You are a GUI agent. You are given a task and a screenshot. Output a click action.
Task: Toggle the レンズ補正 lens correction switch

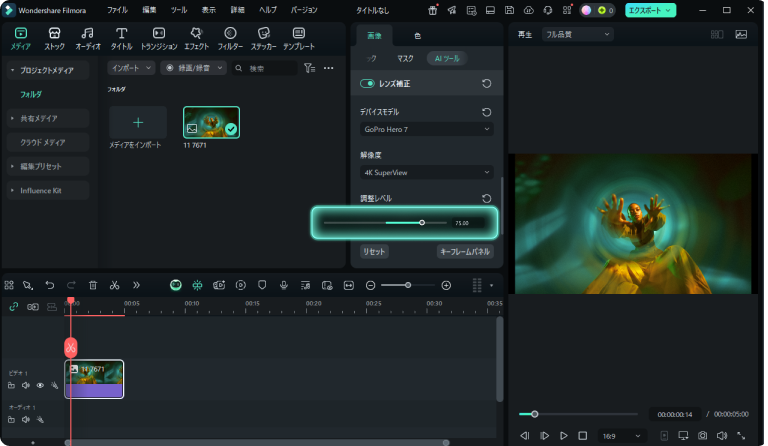(367, 84)
